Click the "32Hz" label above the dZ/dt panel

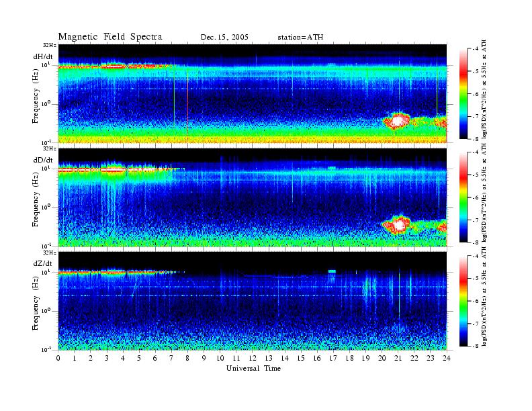pyautogui.click(x=50, y=253)
